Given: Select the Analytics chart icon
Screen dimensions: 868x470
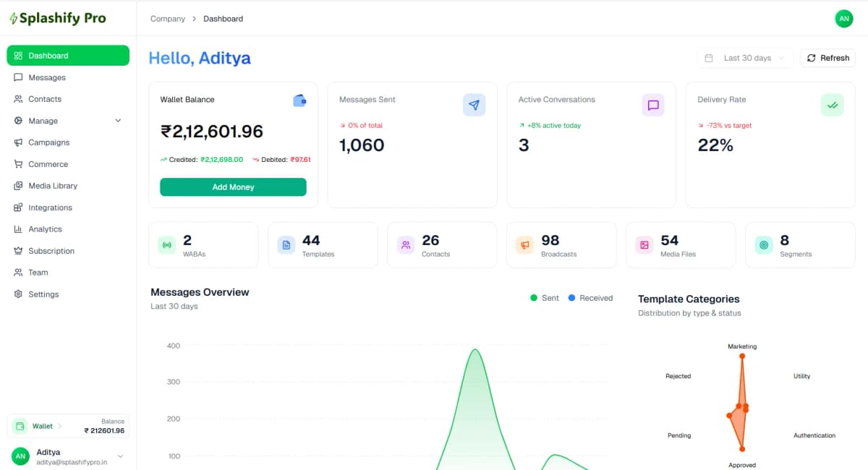Looking at the screenshot, I should click(17, 229).
